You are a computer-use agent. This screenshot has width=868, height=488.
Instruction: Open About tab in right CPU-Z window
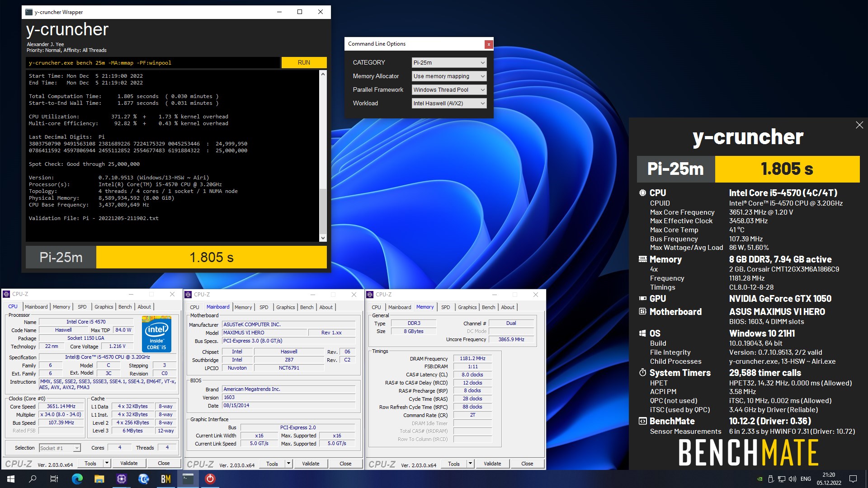click(x=508, y=307)
